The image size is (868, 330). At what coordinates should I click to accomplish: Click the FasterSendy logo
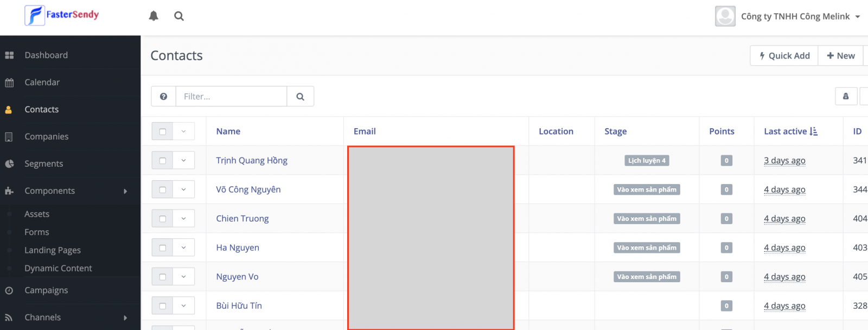click(x=62, y=15)
